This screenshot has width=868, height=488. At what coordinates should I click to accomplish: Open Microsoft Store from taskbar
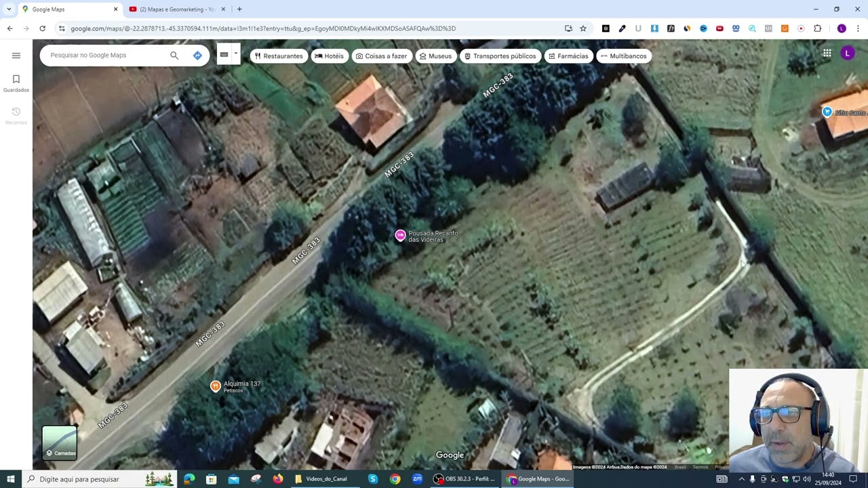click(x=212, y=479)
